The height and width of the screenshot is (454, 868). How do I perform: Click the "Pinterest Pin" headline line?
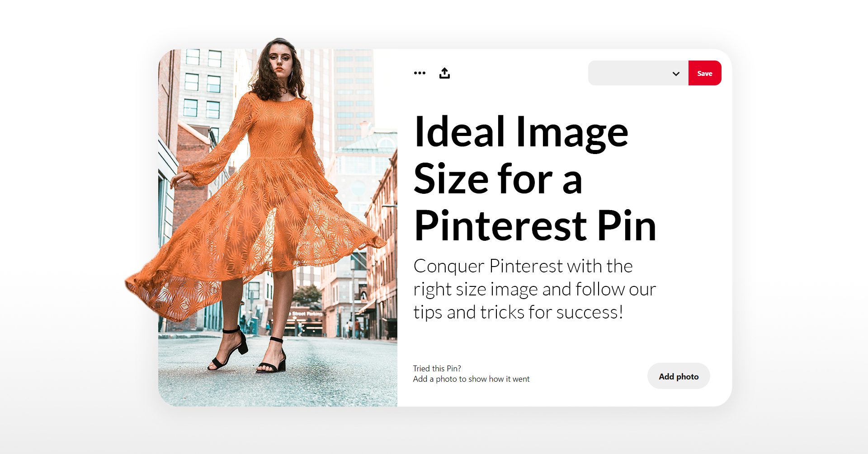tap(535, 225)
